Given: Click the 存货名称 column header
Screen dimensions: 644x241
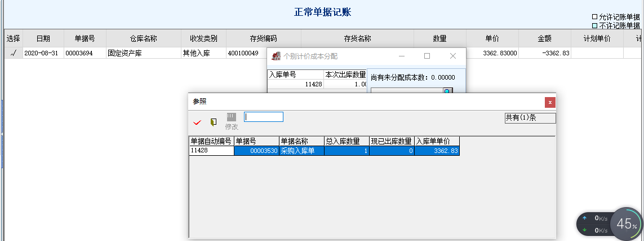Looking at the screenshot, I should (357, 38).
